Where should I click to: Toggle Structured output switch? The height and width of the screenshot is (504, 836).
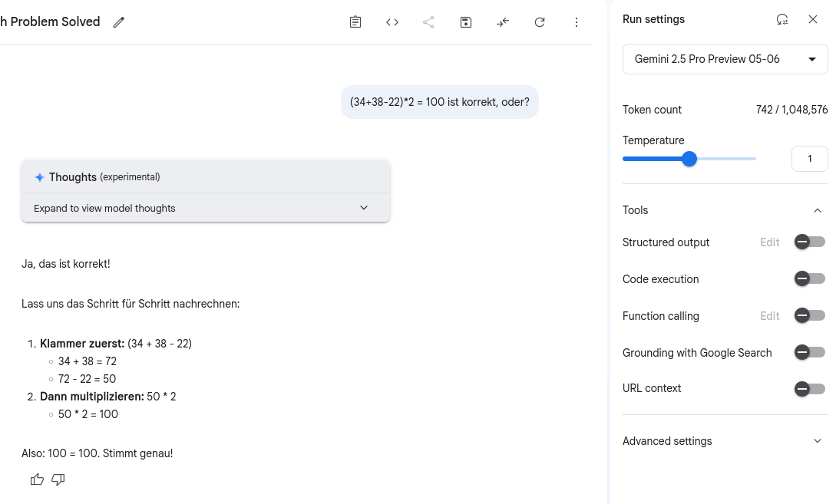(x=809, y=242)
